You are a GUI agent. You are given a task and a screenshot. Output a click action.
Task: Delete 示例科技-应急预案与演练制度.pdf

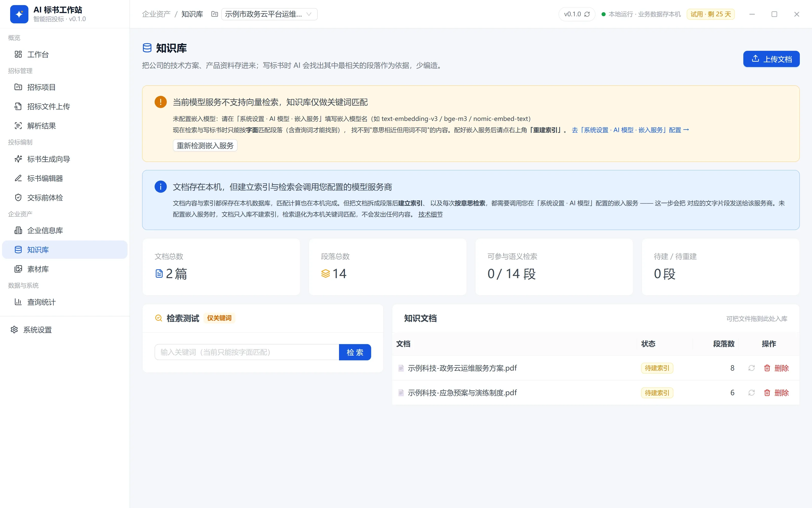click(x=776, y=393)
